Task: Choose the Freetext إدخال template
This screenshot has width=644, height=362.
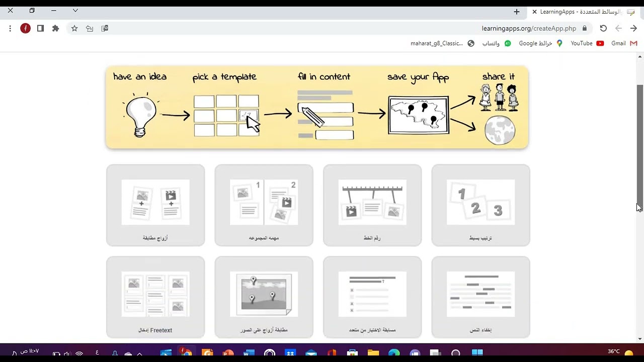Action: pyautogui.click(x=155, y=297)
